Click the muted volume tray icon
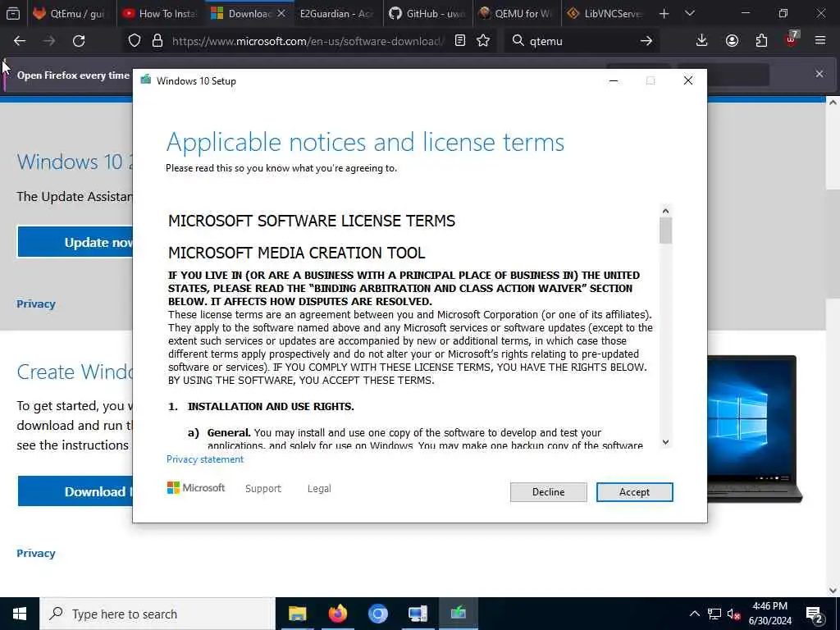Image resolution: width=840 pixels, height=630 pixels. pos(734,614)
